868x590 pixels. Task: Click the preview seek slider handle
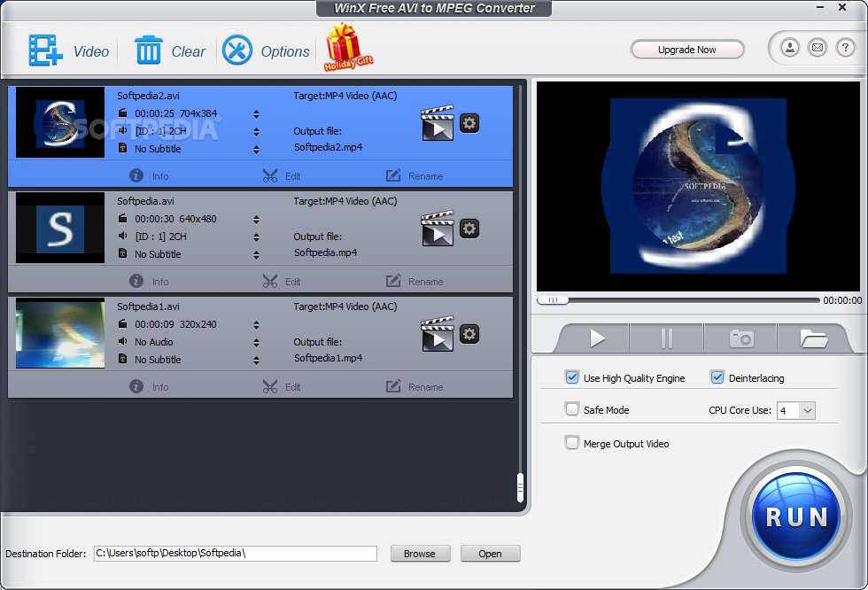point(553,300)
